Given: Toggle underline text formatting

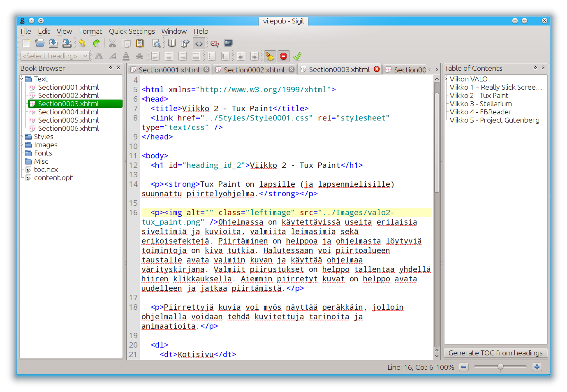Looking at the screenshot, I should coord(126,56).
